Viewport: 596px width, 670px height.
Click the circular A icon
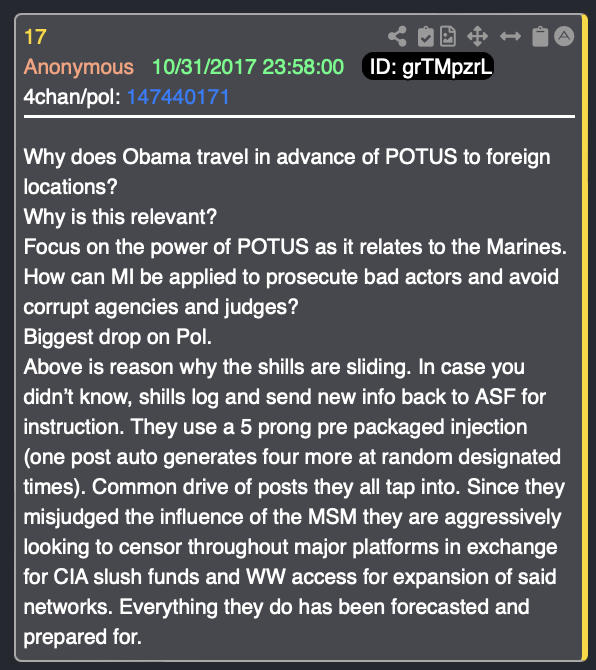(x=564, y=36)
